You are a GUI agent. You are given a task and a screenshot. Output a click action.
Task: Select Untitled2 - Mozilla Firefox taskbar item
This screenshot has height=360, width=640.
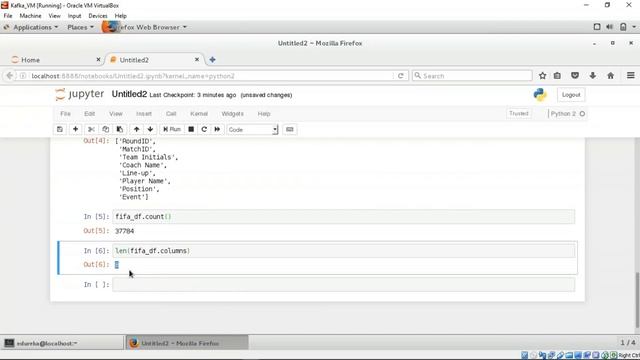(x=187, y=343)
